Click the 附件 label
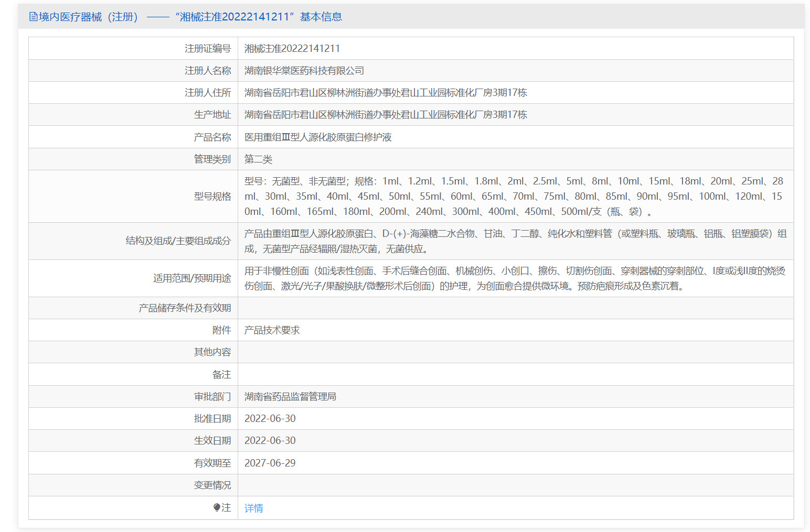Image resolution: width=810 pixels, height=532 pixels. [x=221, y=330]
